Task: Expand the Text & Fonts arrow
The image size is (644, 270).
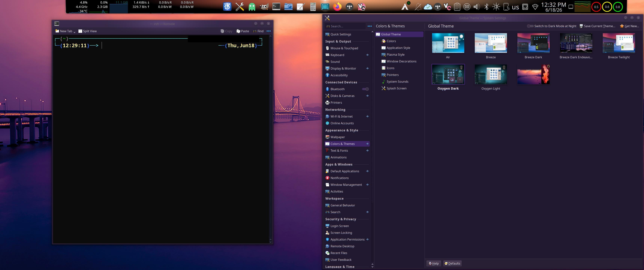Action: 367,151
